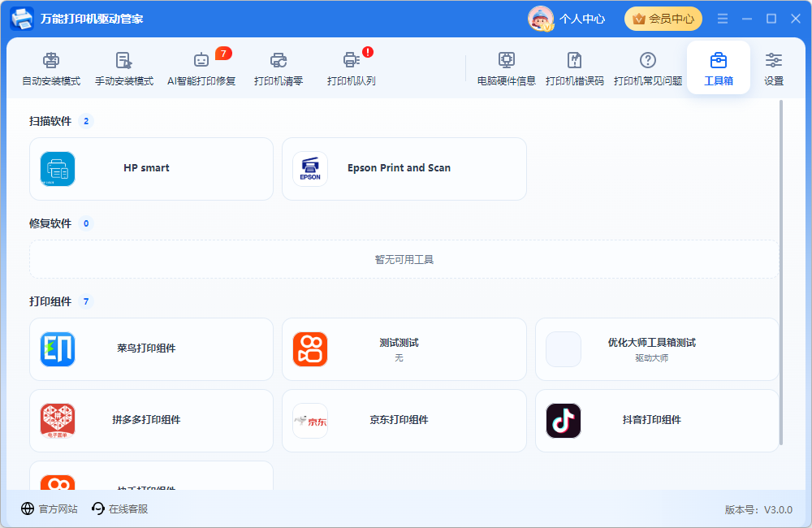Open Epson Print and Scan label
Viewport: 812px width, 528px height.
399,168
